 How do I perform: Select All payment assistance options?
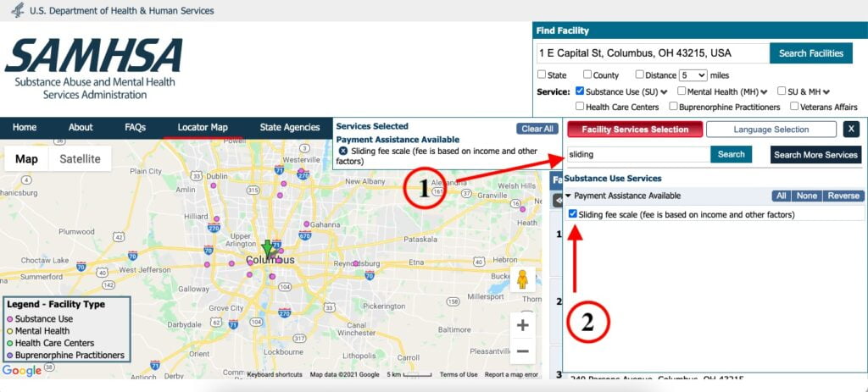(781, 196)
